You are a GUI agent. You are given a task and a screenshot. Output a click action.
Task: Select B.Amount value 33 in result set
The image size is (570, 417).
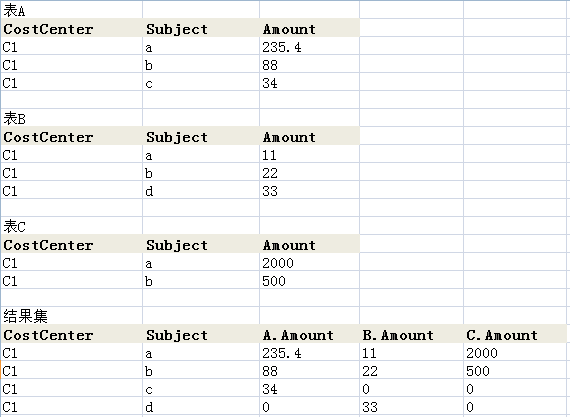412,406
